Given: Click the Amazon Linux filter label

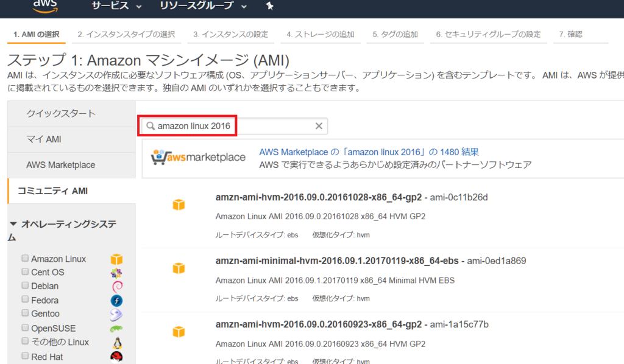Looking at the screenshot, I should pyautogui.click(x=58, y=259).
